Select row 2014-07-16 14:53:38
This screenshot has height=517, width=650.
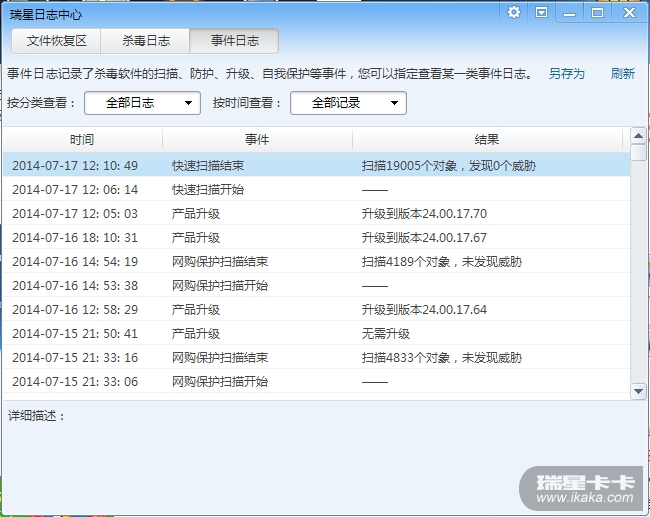point(317,286)
